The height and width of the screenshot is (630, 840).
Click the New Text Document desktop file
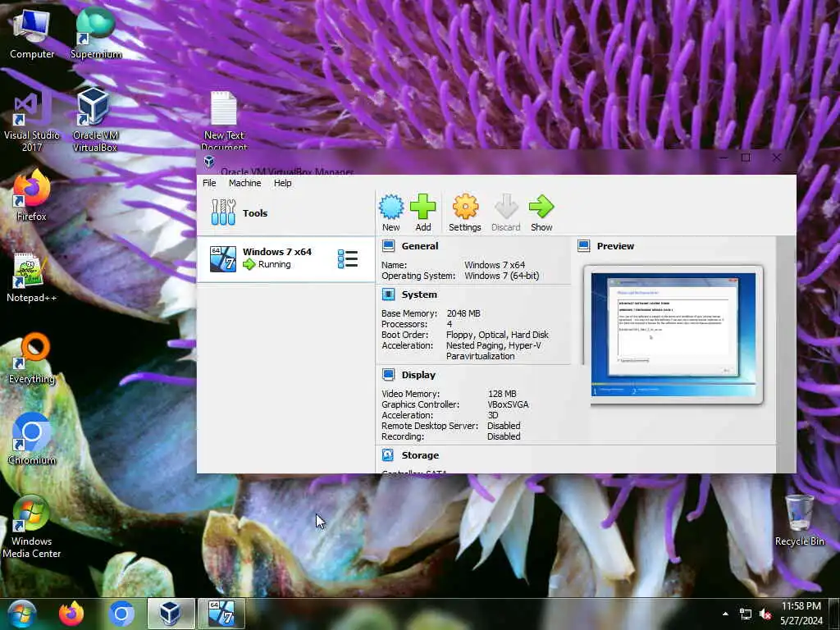224,121
